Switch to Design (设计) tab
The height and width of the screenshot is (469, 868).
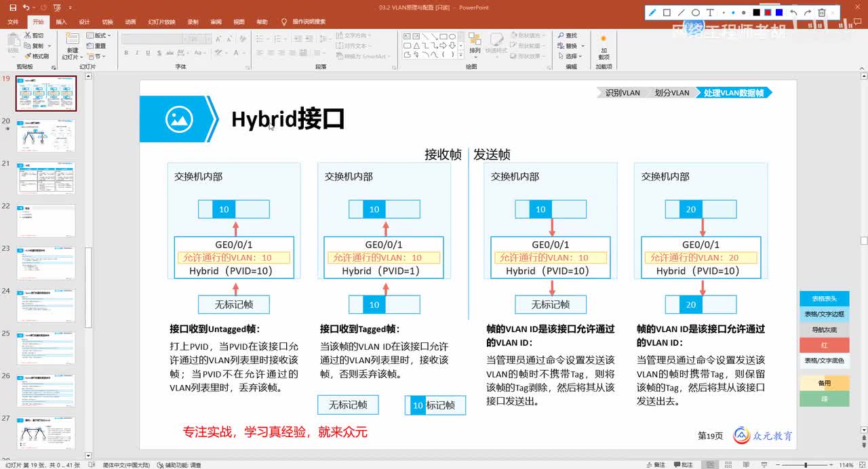84,22
